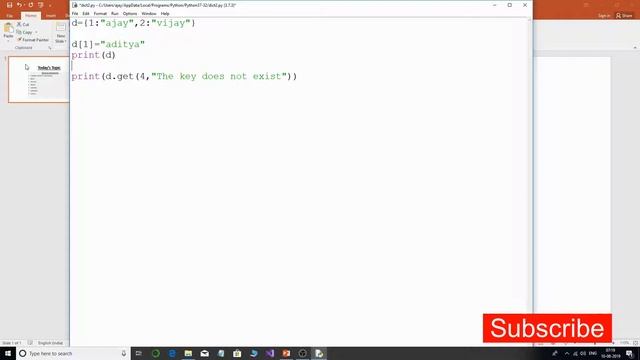Open the Action Center notifications icon
Image resolution: width=640 pixels, height=360 pixels.
[630, 353]
